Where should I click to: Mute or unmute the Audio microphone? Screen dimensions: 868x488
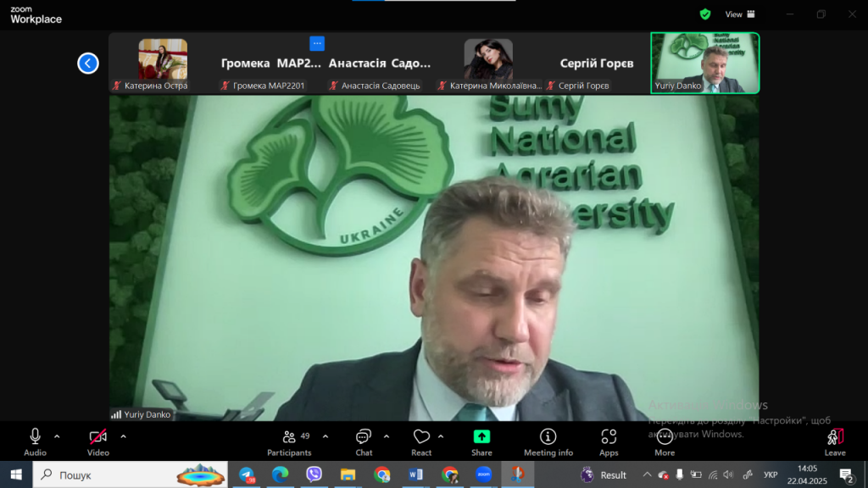[35, 442]
